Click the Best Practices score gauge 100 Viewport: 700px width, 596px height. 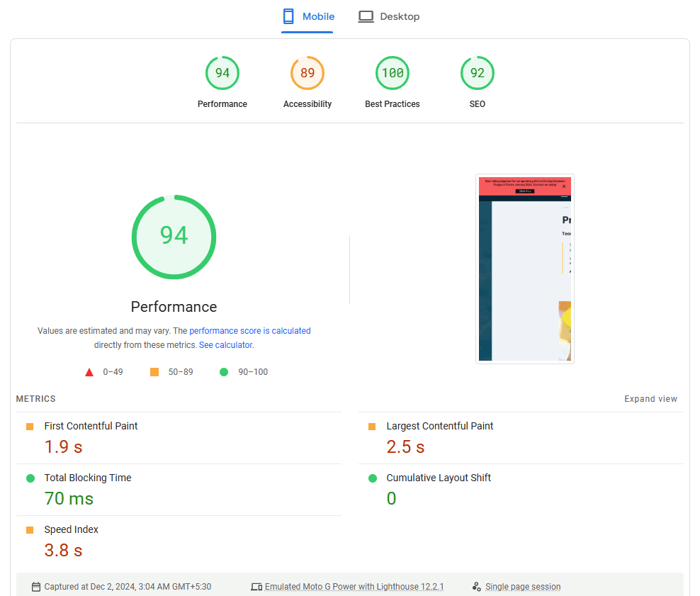(393, 74)
